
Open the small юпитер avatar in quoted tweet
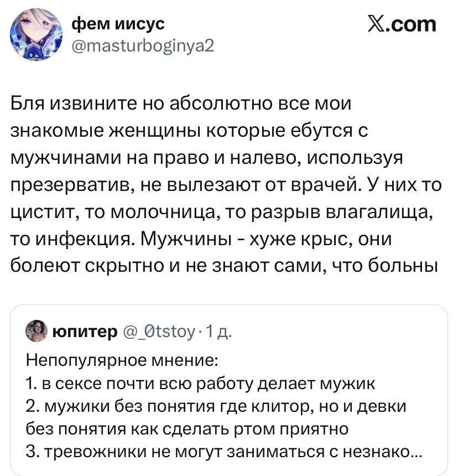click(37, 330)
